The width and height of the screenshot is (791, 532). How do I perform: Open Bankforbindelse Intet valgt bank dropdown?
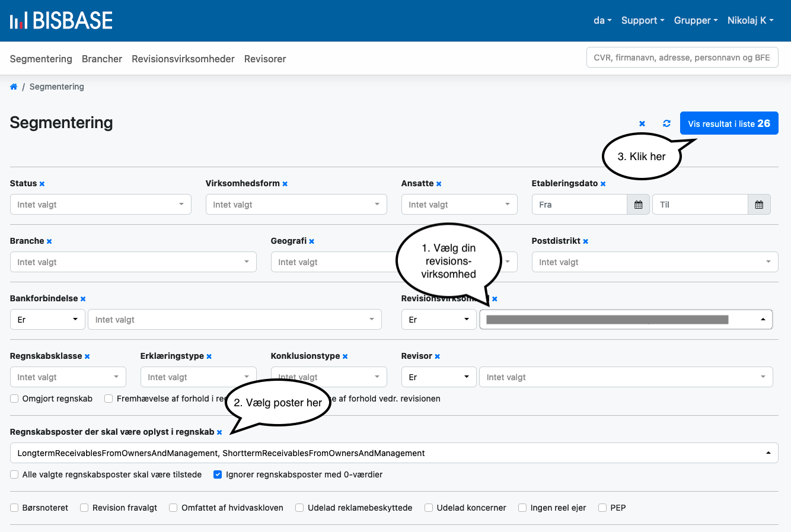tap(235, 320)
